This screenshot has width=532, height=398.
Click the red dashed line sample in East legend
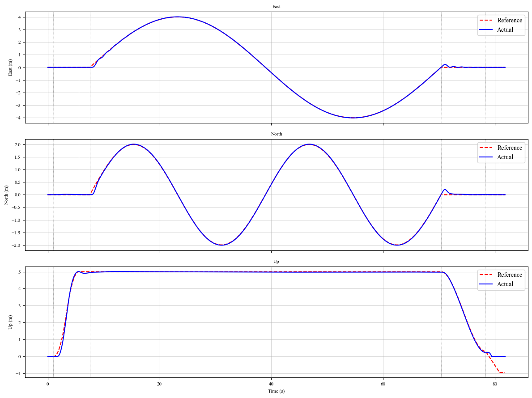pyautogui.click(x=486, y=20)
